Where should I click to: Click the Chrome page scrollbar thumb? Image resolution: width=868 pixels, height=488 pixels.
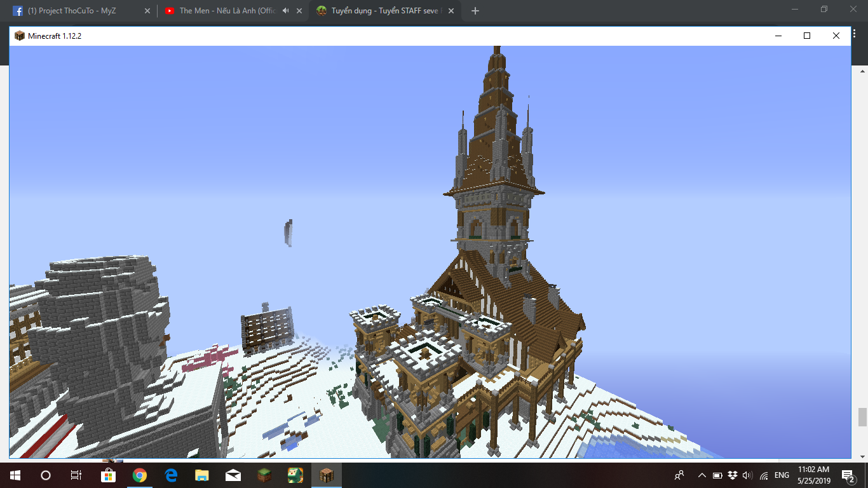[862, 417]
